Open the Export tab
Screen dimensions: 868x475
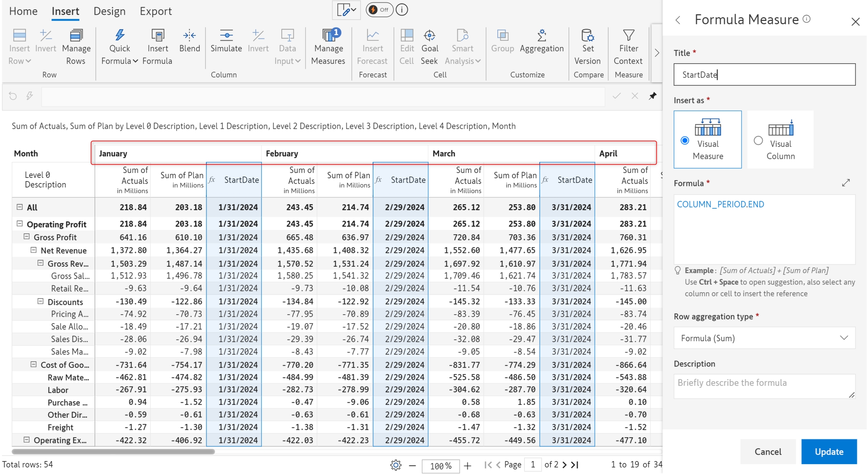pyautogui.click(x=156, y=11)
